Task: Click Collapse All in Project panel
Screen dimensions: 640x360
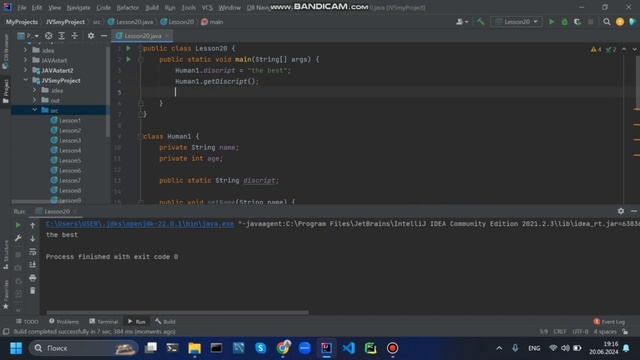Action: [74, 36]
